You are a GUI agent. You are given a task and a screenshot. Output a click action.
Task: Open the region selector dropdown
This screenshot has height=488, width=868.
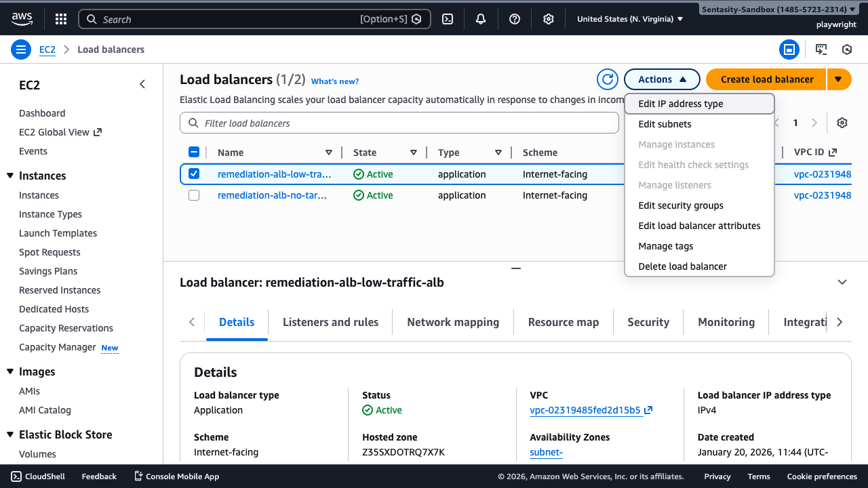pos(629,19)
